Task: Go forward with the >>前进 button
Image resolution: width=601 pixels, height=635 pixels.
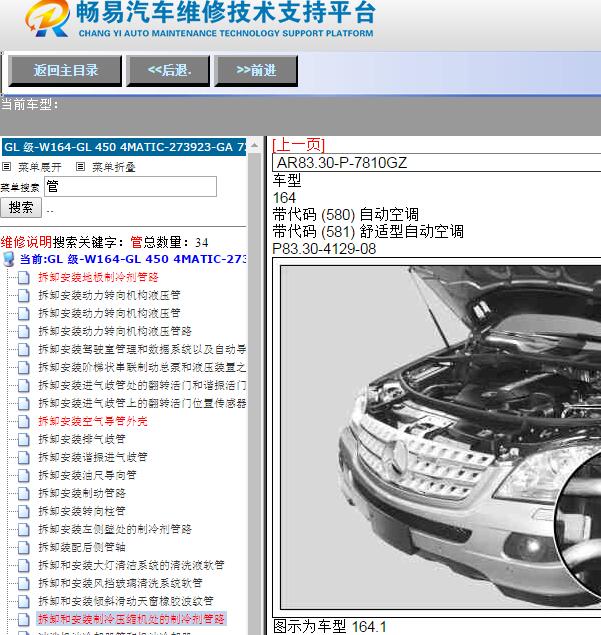Action: (x=256, y=71)
